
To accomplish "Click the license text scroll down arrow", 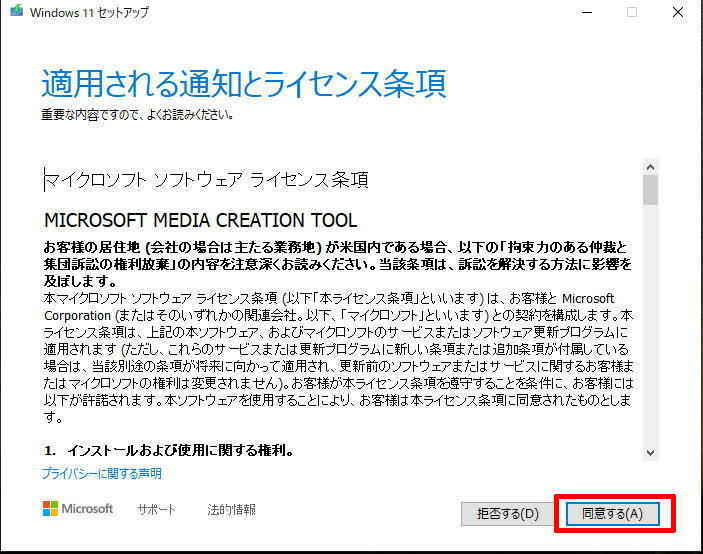I will coord(651,453).
